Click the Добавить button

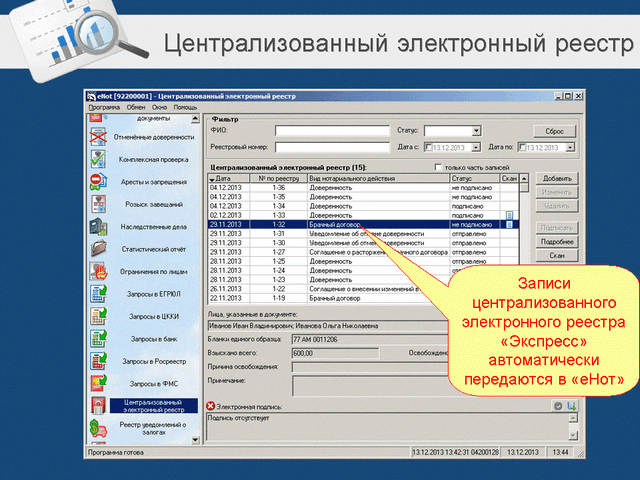(557, 178)
